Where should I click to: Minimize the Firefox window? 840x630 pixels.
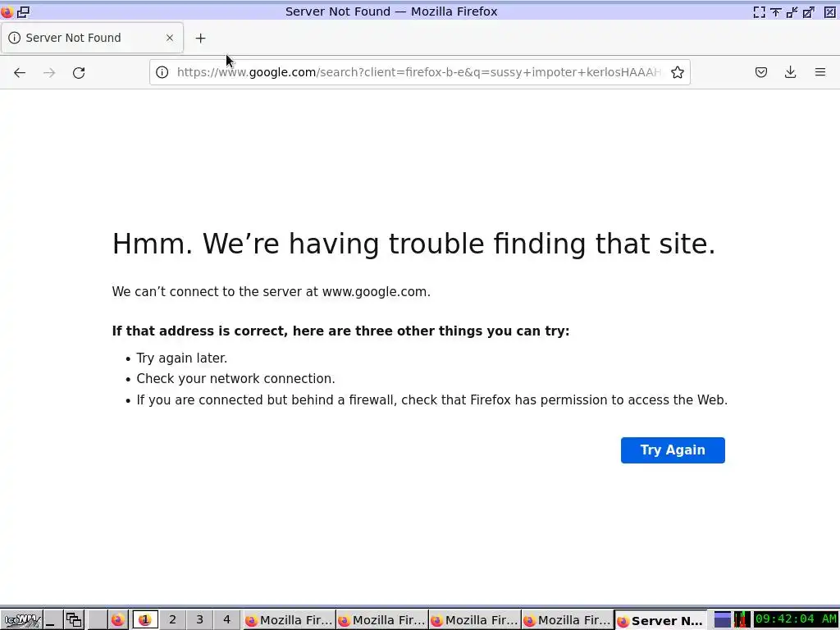point(792,11)
